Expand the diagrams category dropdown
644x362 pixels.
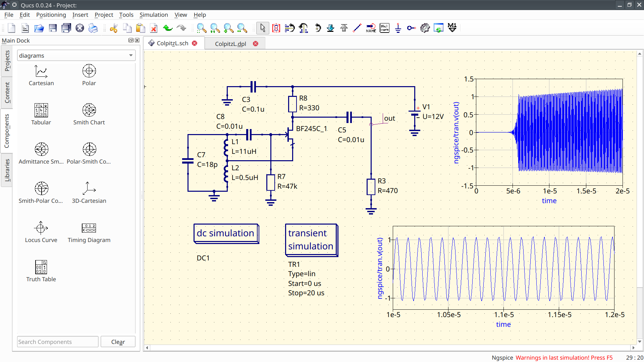click(131, 55)
